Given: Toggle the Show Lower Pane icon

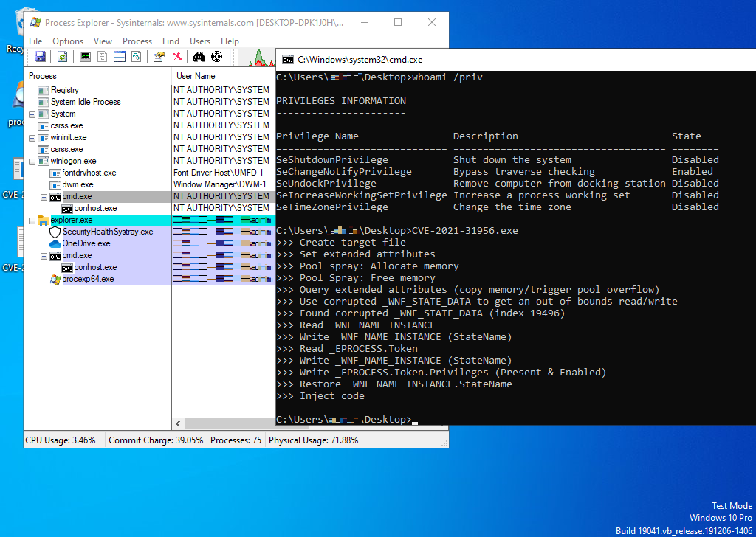Looking at the screenshot, I should point(119,56).
